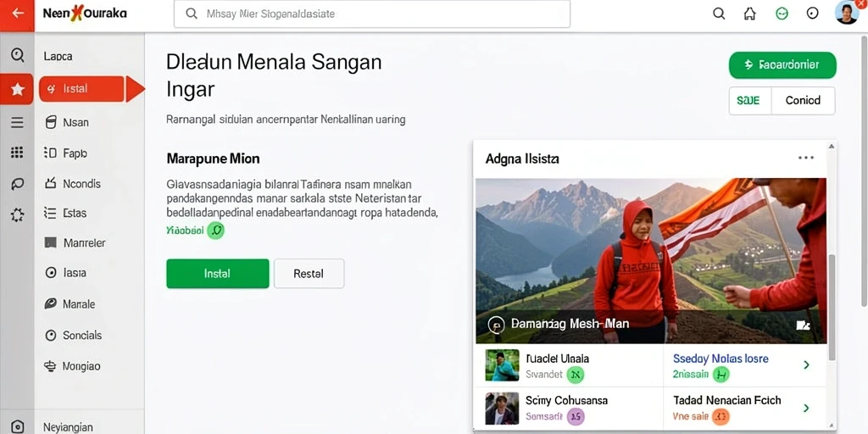Open the hamburger list rail icon

[17, 123]
